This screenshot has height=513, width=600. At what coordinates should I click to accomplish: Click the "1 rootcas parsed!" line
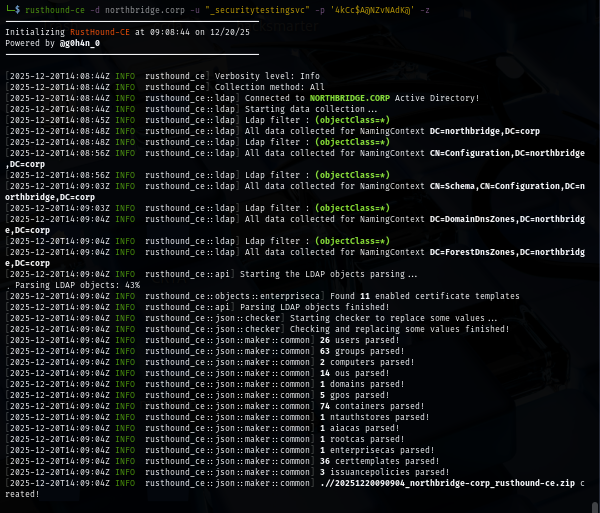pyautogui.click(x=362, y=439)
